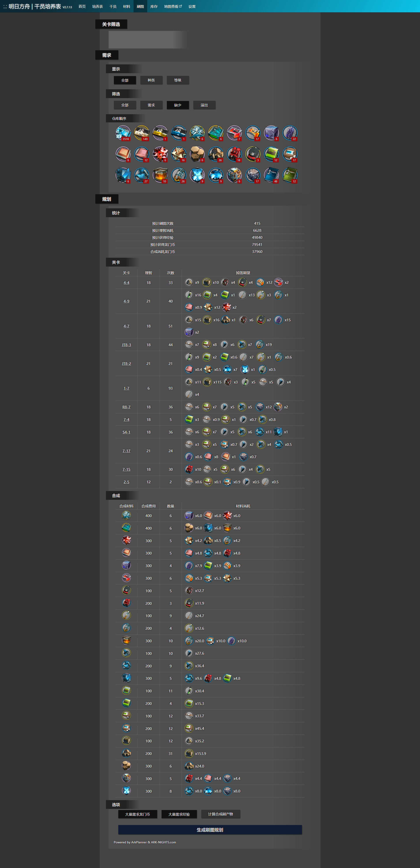
Task: Toggle the 缺少 filter
Action: [x=178, y=105]
